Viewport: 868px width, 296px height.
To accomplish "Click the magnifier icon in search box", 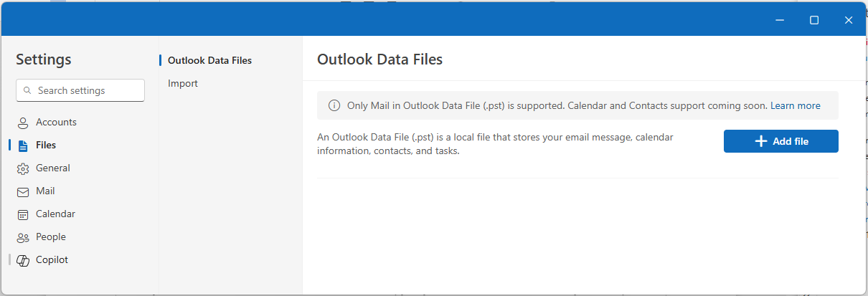I will click(x=27, y=90).
